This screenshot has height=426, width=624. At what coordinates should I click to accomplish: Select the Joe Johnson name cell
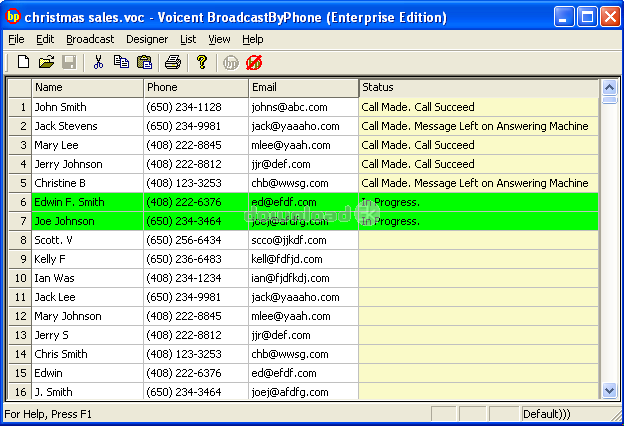click(x=87, y=221)
